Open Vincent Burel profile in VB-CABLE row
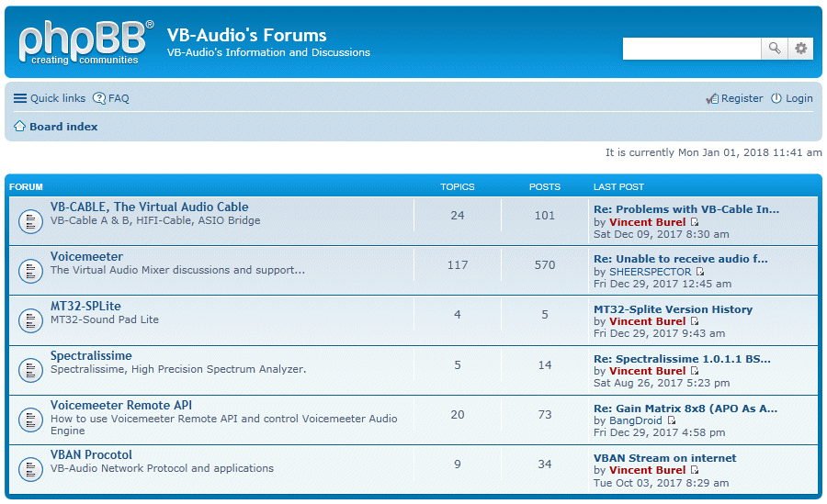Screen dimensions: 827x504 (x=647, y=222)
